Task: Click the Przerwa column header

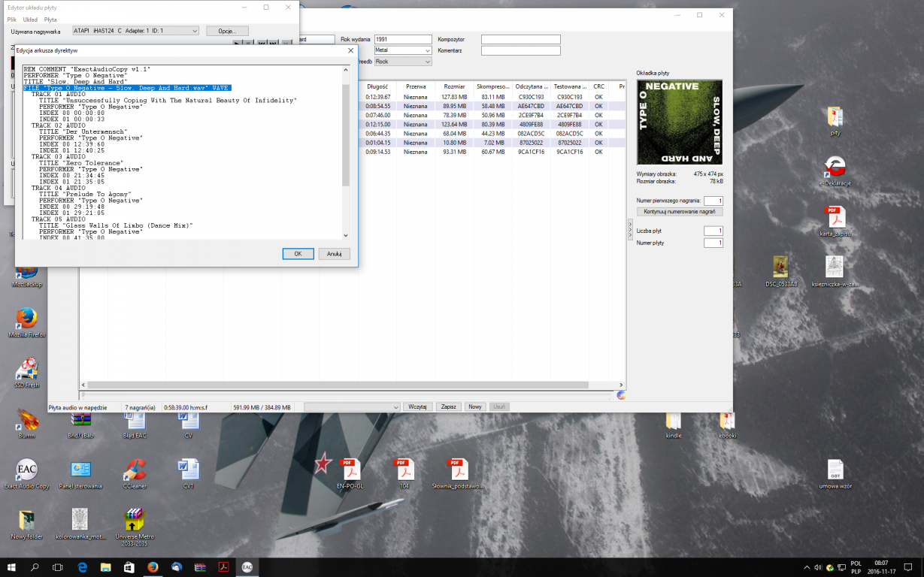Action: pyautogui.click(x=416, y=87)
